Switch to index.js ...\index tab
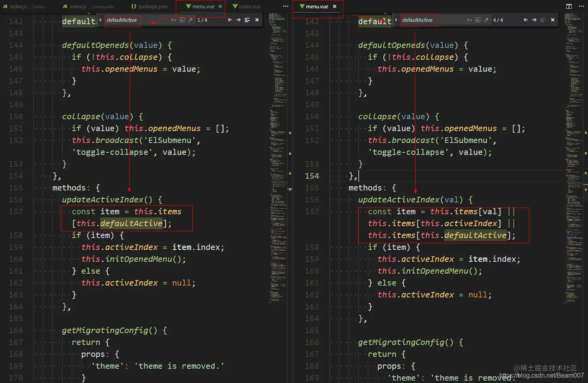The image size is (588, 383). (24, 7)
